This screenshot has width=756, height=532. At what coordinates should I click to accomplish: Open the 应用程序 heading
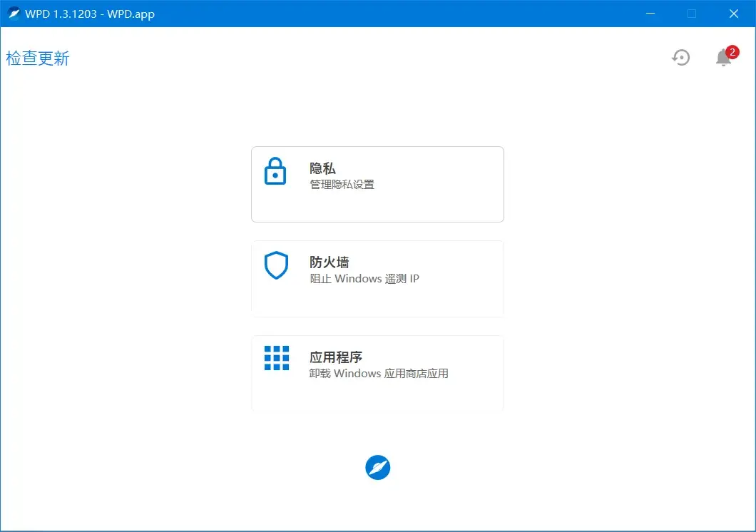tap(336, 357)
